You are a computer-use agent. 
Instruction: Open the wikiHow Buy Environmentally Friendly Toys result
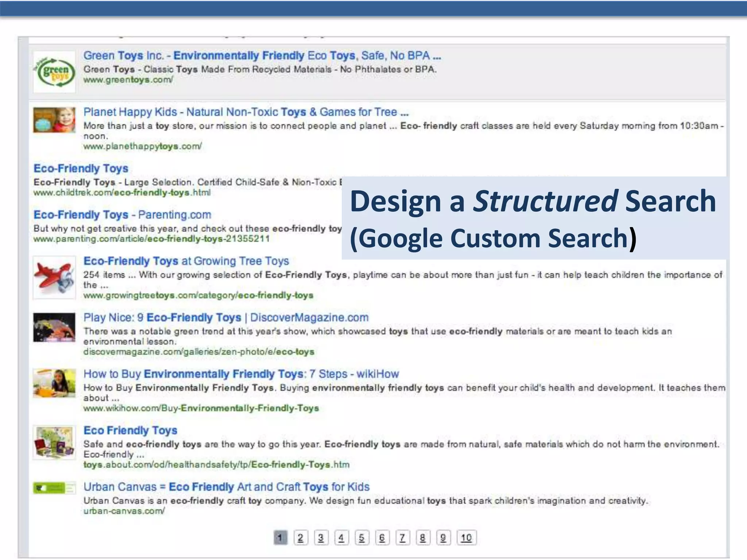tap(241, 374)
